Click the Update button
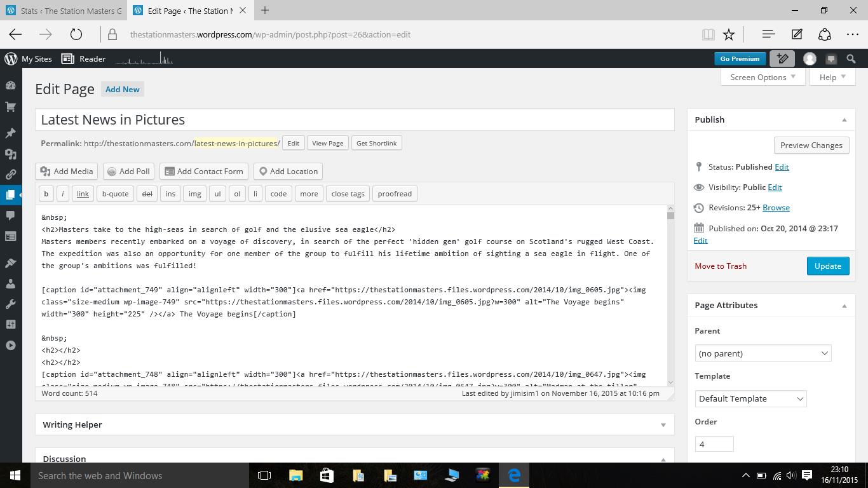The height and width of the screenshot is (488, 868). click(x=827, y=266)
